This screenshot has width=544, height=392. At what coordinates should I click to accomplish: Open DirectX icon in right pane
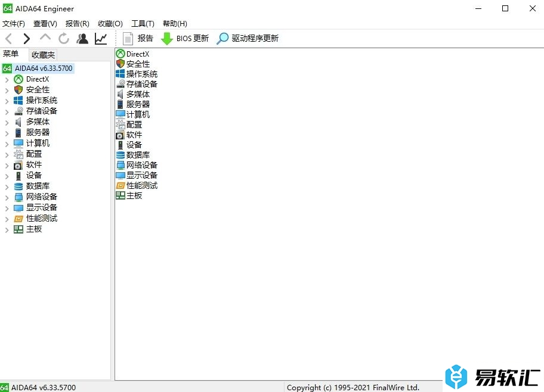(x=120, y=54)
